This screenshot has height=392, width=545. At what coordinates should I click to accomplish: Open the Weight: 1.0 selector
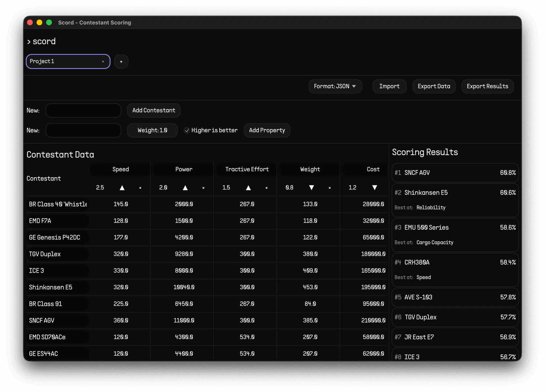click(152, 130)
